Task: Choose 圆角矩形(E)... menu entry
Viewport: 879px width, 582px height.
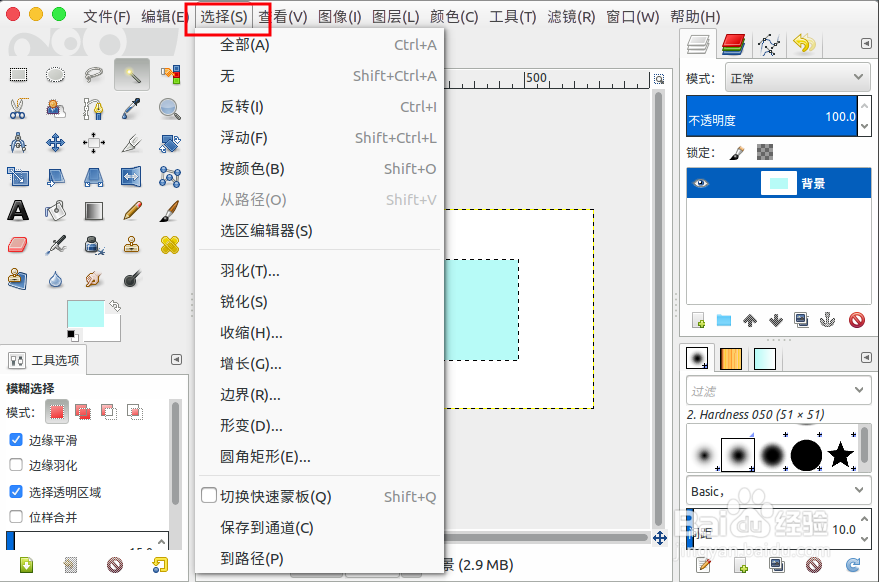Action: pos(320,456)
